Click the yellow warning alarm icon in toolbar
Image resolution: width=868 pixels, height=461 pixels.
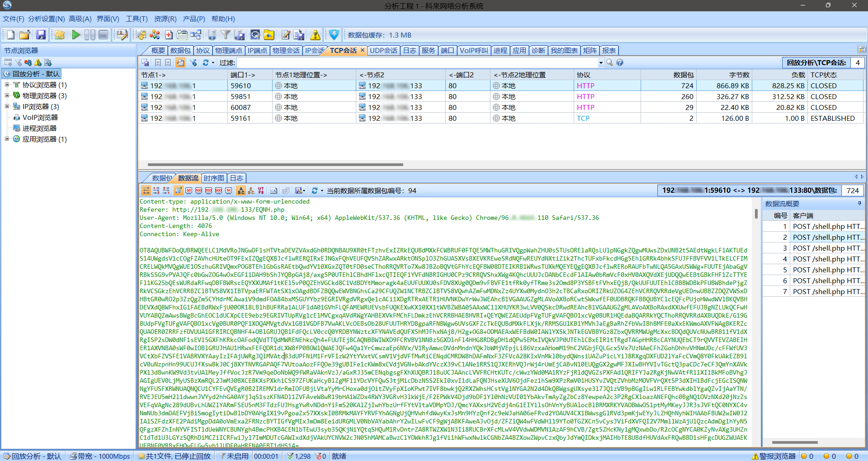coord(315,35)
